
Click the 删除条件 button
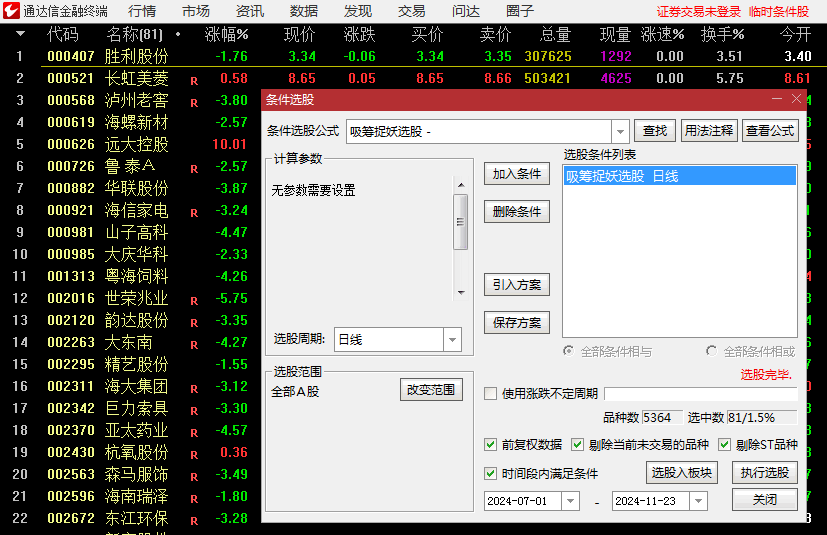click(x=516, y=212)
